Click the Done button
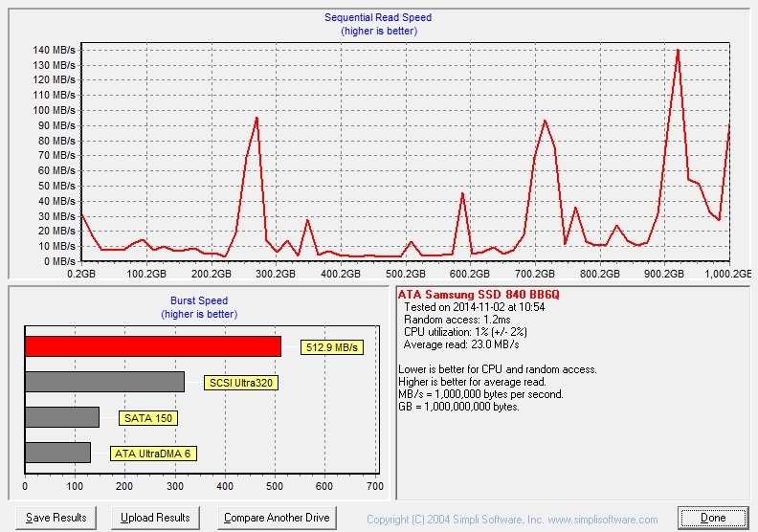Viewport: 758px width, 532px height. tap(713, 518)
